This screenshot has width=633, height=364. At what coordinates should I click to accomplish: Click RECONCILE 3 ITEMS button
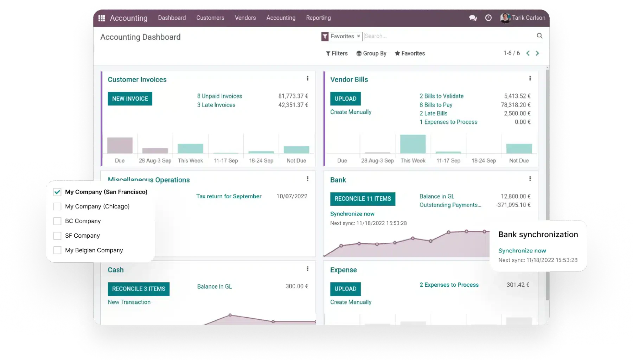139,289
